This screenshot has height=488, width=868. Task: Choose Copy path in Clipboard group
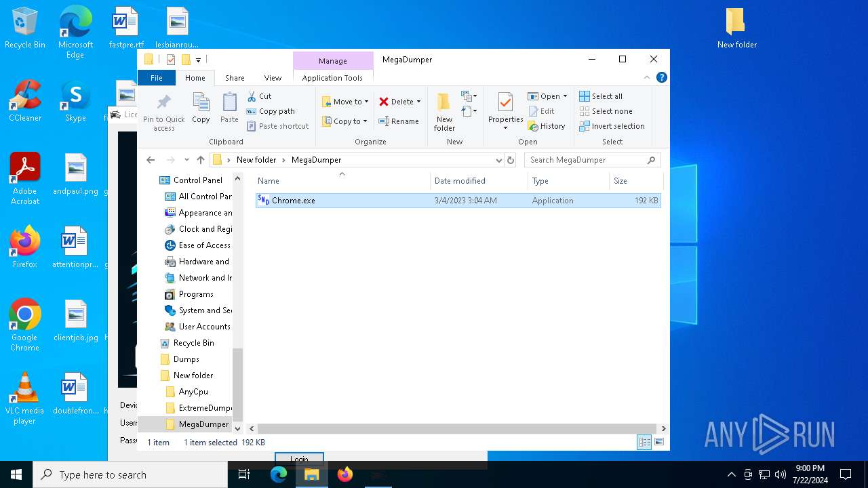[270, 111]
